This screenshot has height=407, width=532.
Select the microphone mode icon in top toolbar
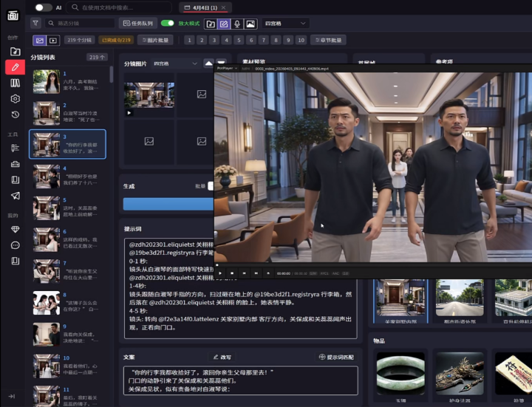[237, 24]
